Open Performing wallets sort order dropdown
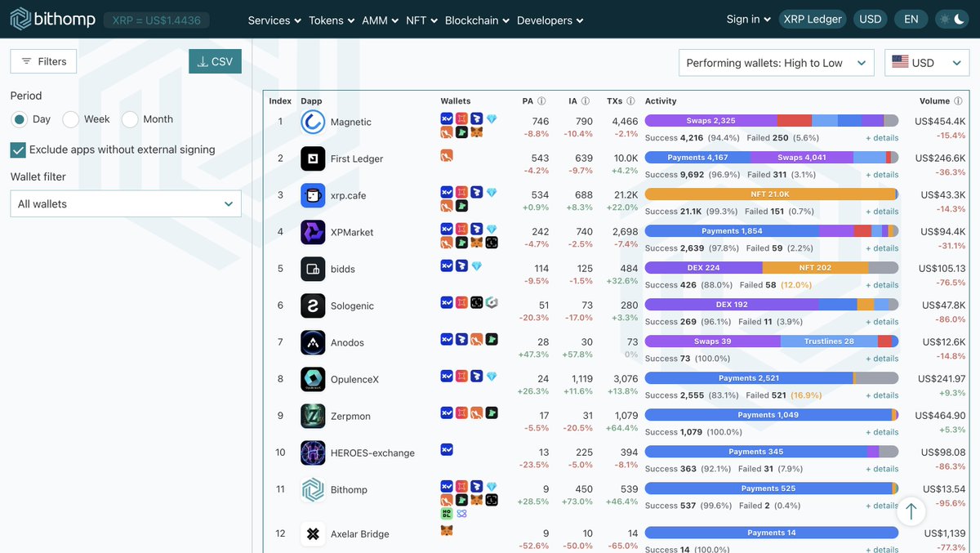 [776, 63]
